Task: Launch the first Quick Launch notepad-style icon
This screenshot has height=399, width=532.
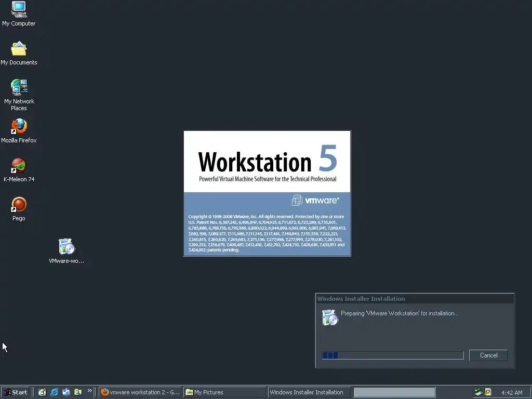Action: click(x=42, y=392)
